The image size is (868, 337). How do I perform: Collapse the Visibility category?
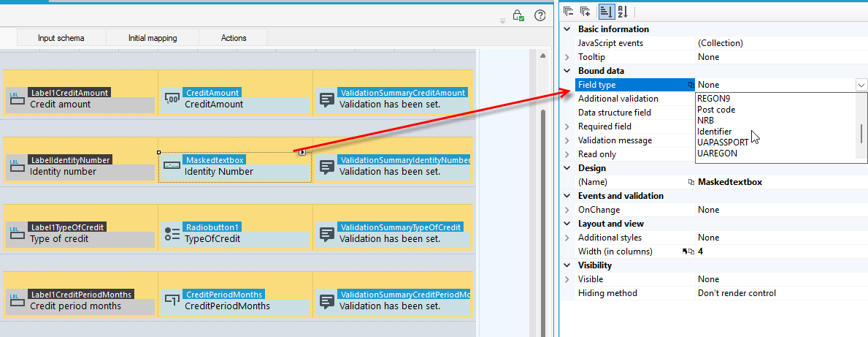coord(566,265)
